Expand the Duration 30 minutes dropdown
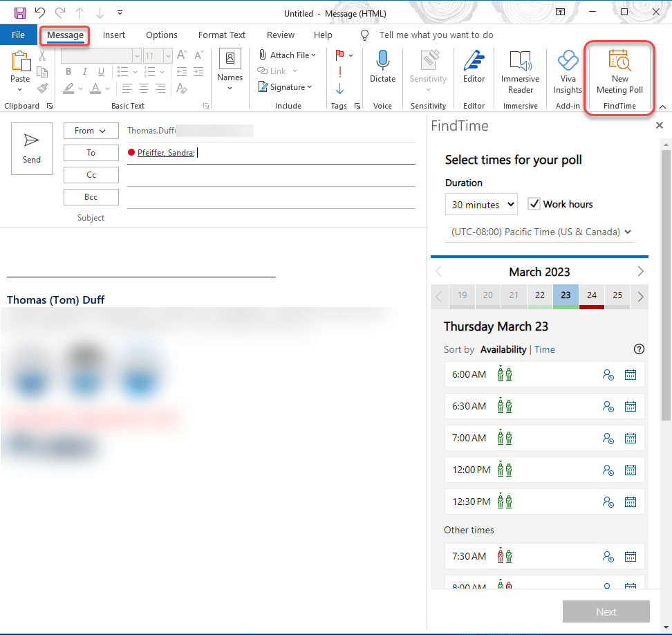 481,205
